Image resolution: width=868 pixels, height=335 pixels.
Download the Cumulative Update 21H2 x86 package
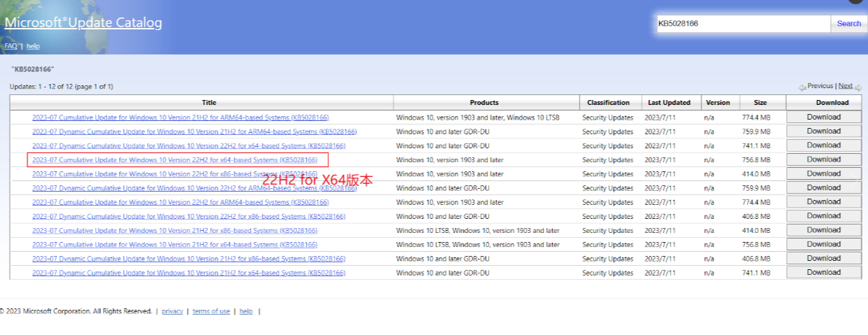tap(824, 230)
